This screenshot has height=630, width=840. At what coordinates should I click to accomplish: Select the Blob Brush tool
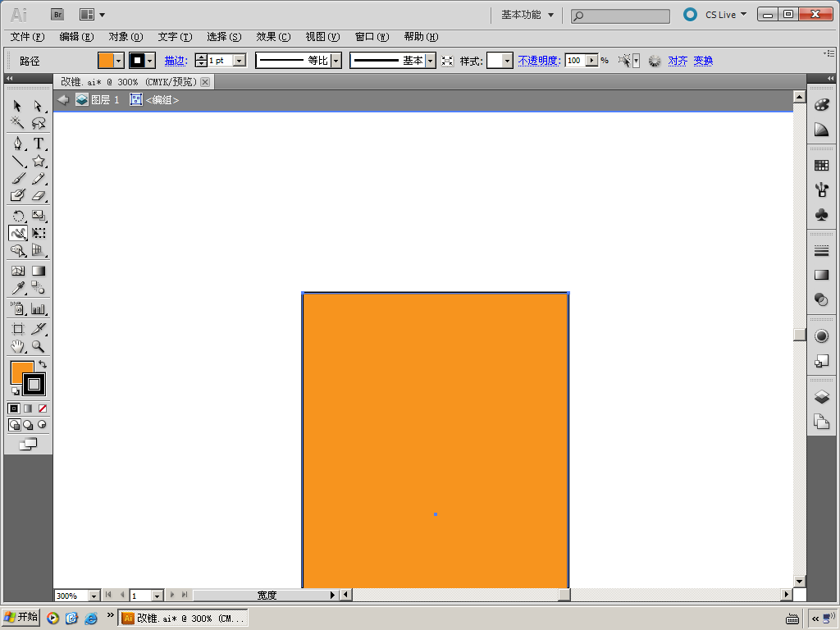coord(18,195)
